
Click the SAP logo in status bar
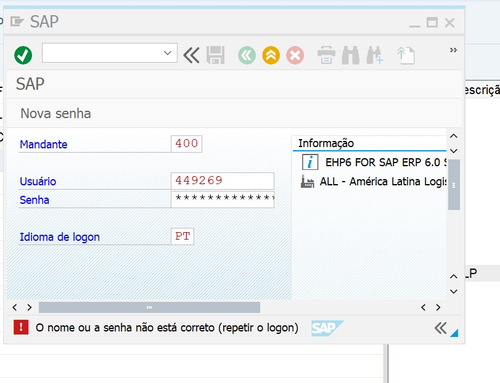click(327, 328)
